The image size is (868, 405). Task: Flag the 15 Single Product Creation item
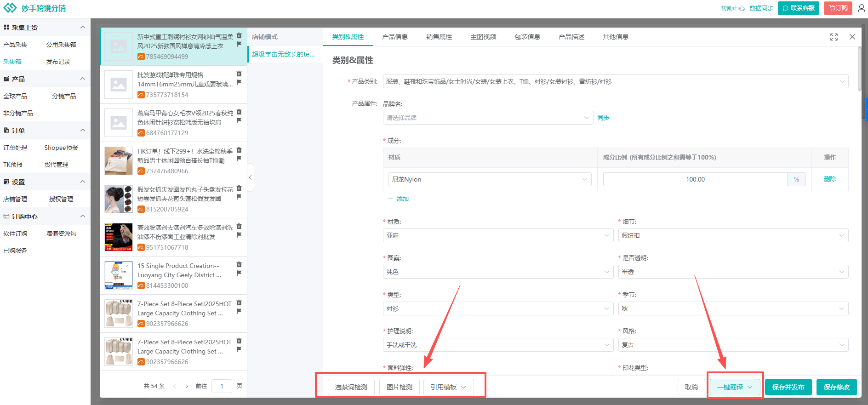[239, 273]
